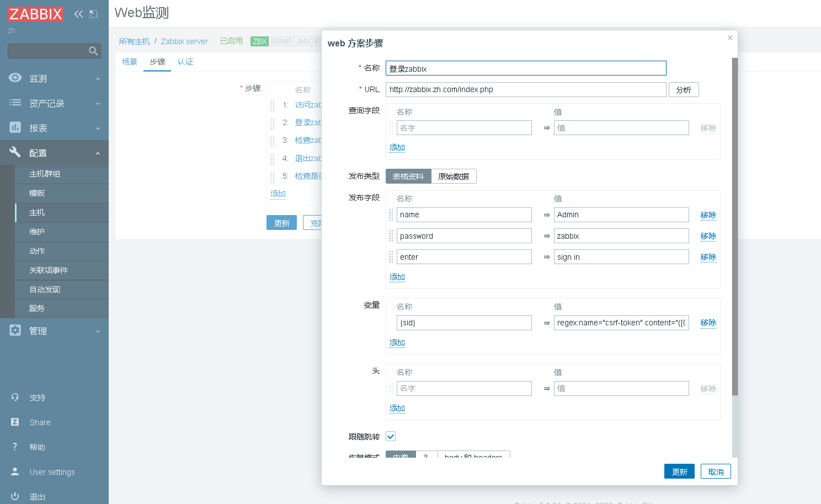
Task: Select 原始数据 post type
Action: pyautogui.click(x=454, y=176)
